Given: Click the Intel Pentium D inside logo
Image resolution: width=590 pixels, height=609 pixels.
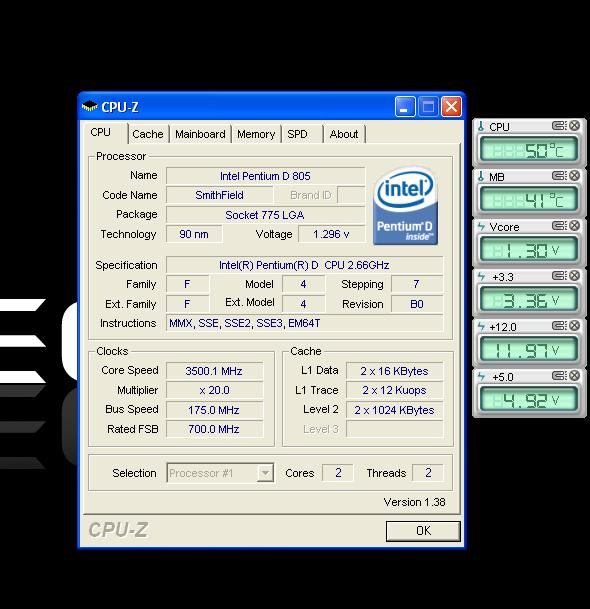Looking at the screenshot, I should pos(405,206).
